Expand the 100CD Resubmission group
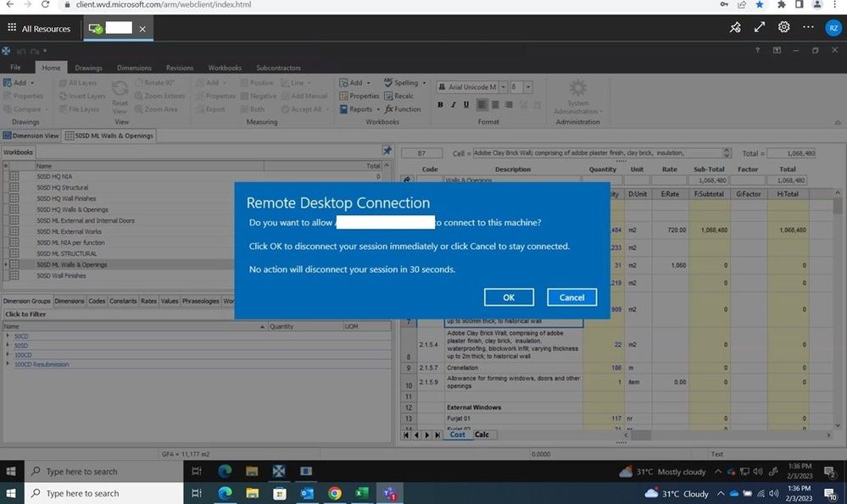Image resolution: width=847 pixels, height=504 pixels. (8, 364)
